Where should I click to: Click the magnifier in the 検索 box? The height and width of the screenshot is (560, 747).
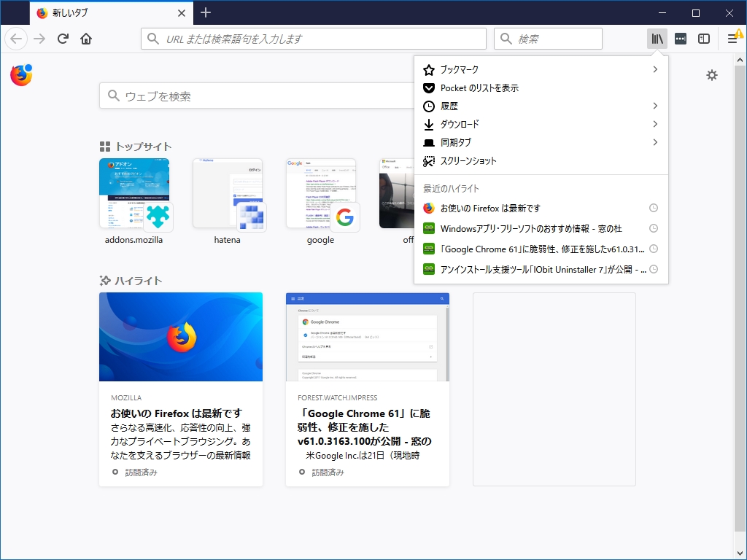pyautogui.click(x=506, y=39)
